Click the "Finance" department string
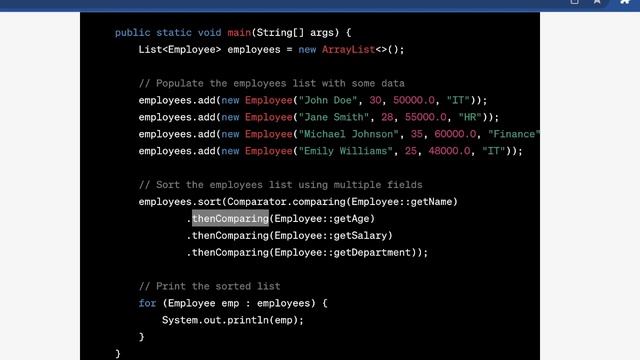 point(514,134)
